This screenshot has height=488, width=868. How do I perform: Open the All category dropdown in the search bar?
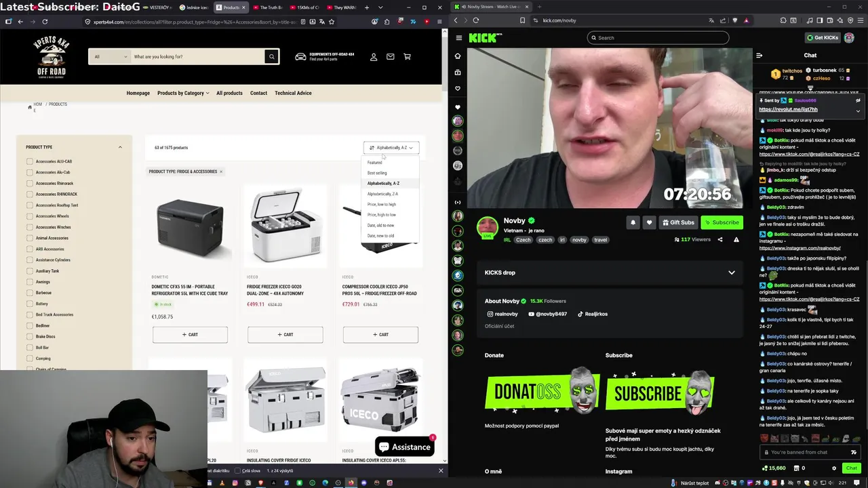(x=111, y=57)
